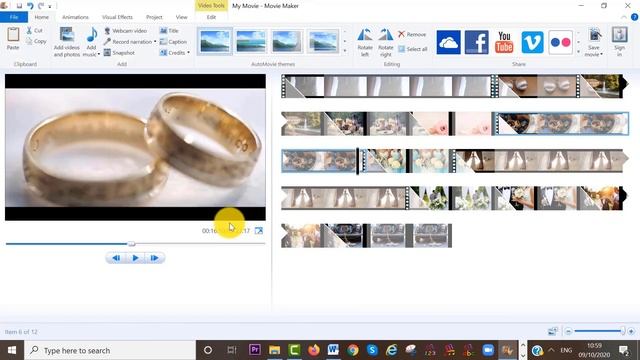Remove the selected item
This screenshot has width=640, height=360.
point(412,34)
